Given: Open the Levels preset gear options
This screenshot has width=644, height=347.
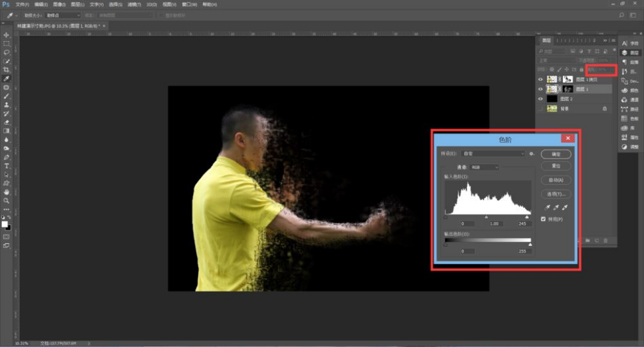Looking at the screenshot, I should [x=532, y=154].
